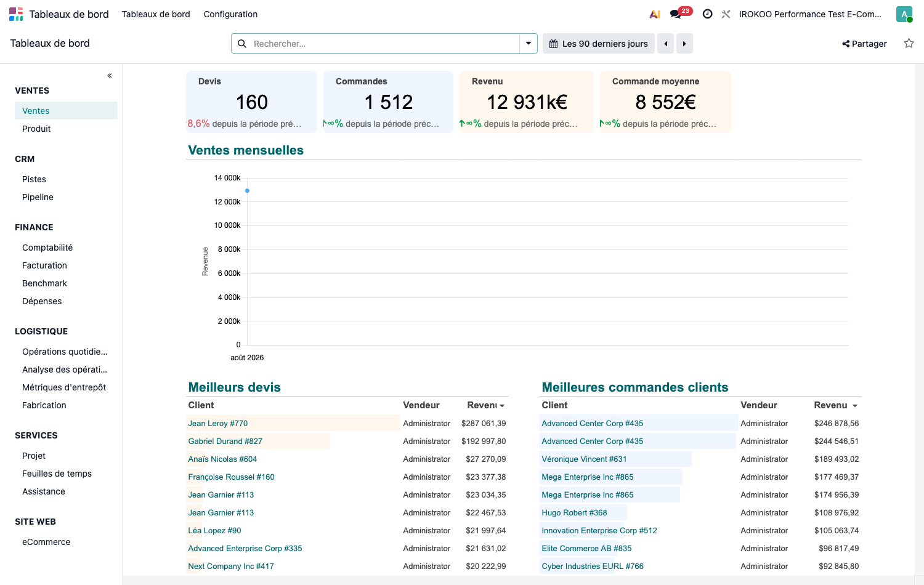
Task: Sort Meilleures commandes clients by Revenu arrow
Action: 855,406
